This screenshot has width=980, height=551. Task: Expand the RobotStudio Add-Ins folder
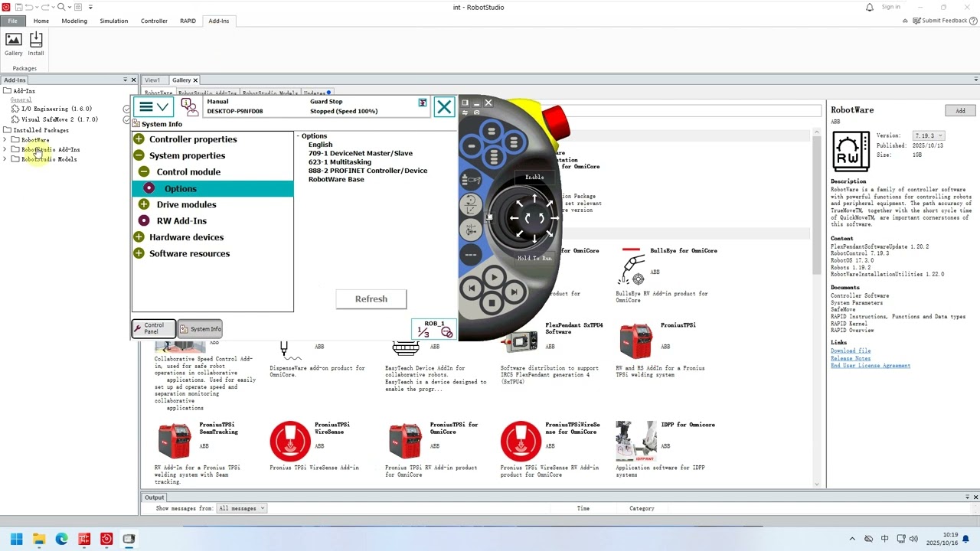click(5, 149)
